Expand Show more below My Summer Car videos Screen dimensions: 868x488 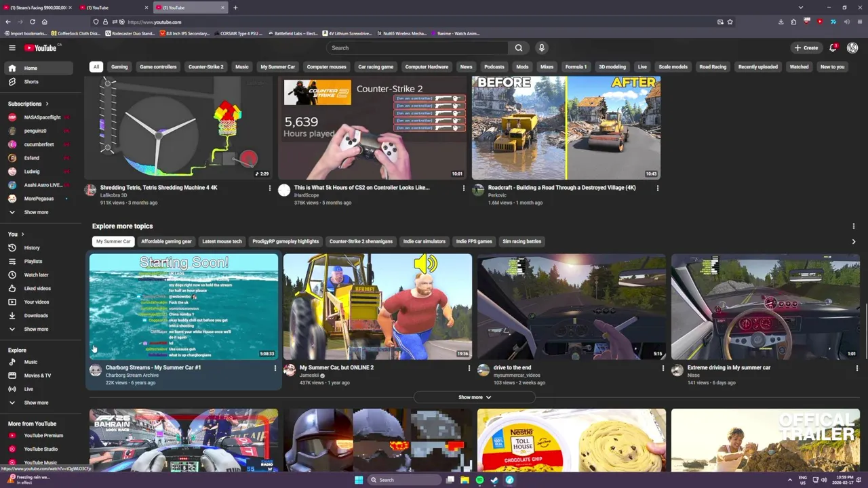(474, 397)
